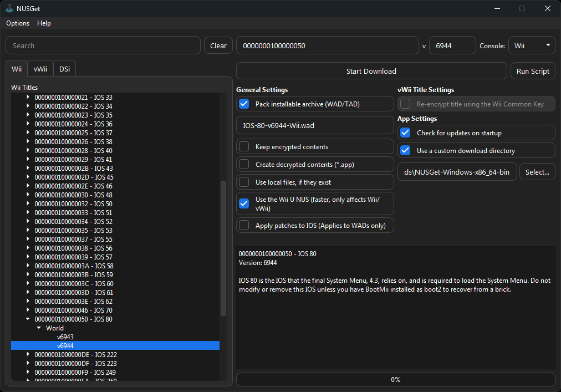This screenshot has height=392, width=561.
Task: Select version v6943 in the tree
Action: click(x=65, y=337)
